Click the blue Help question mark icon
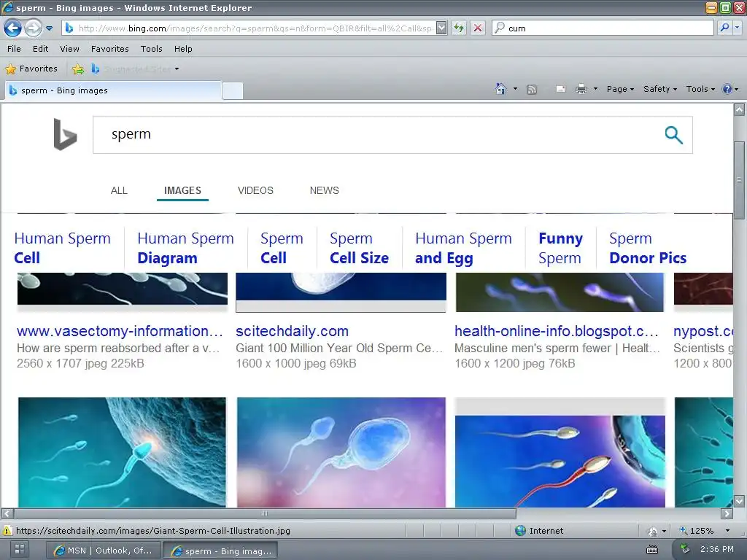747x560 pixels. tap(727, 89)
